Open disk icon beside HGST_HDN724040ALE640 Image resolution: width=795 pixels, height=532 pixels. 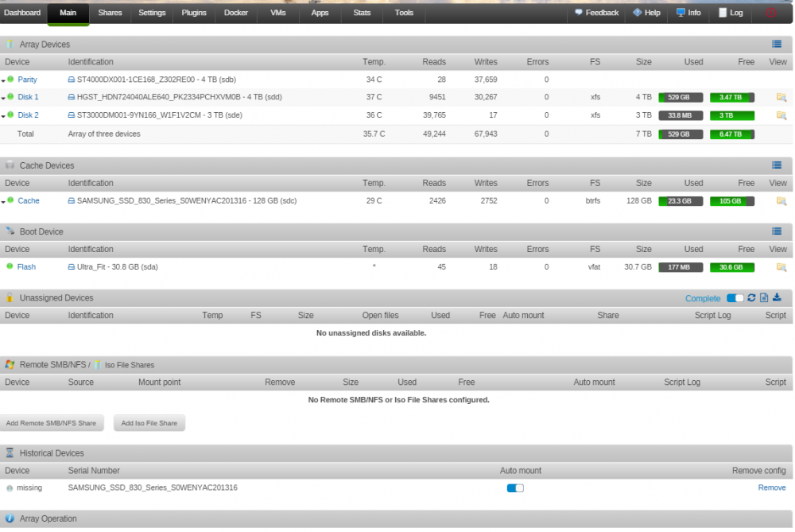tap(72, 97)
